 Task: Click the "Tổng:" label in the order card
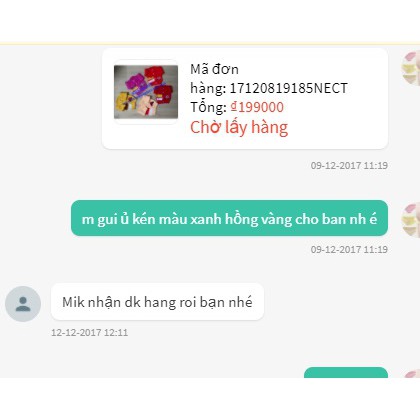point(209,107)
